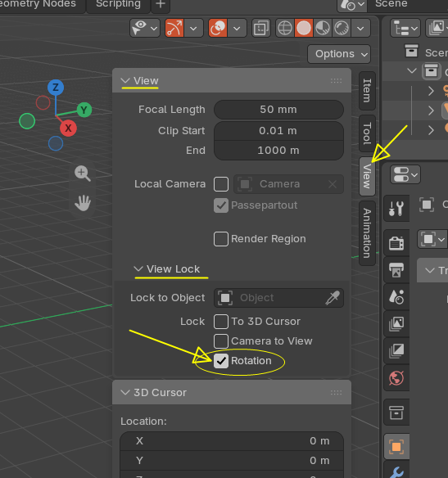Toggle X-Ray mode
Screen dimensions: 448x478
261,28
